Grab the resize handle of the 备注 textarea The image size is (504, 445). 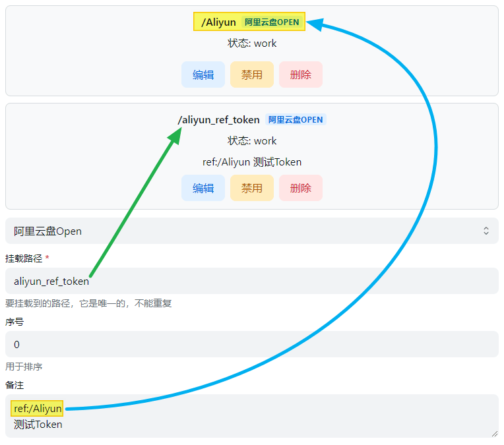(x=494, y=432)
